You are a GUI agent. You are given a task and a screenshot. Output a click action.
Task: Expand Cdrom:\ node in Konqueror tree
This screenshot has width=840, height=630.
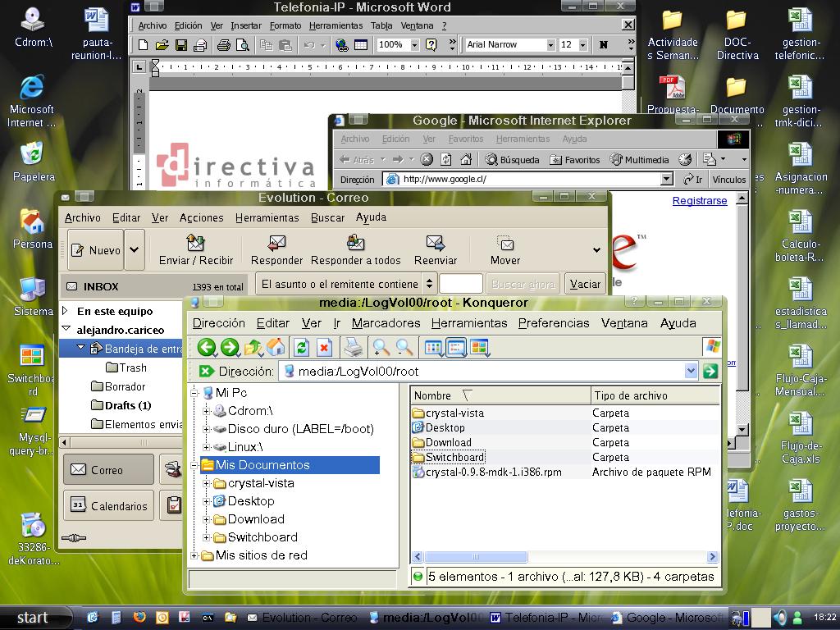(206, 411)
